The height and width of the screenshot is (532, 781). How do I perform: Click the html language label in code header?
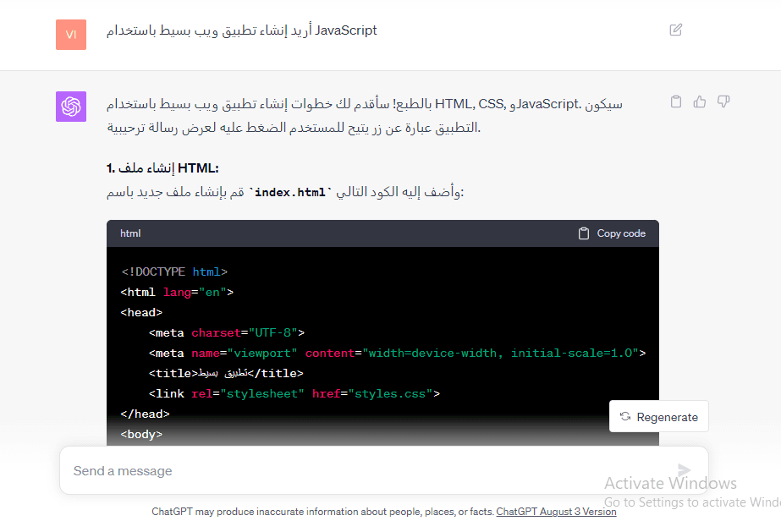pyautogui.click(x=130, y=233)
